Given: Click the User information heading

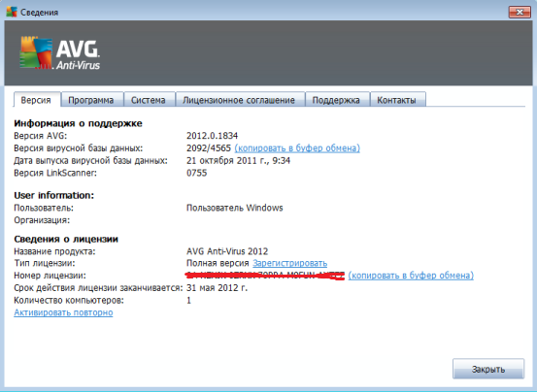Looking at the screenshot, I should click(x=53, y=195).
